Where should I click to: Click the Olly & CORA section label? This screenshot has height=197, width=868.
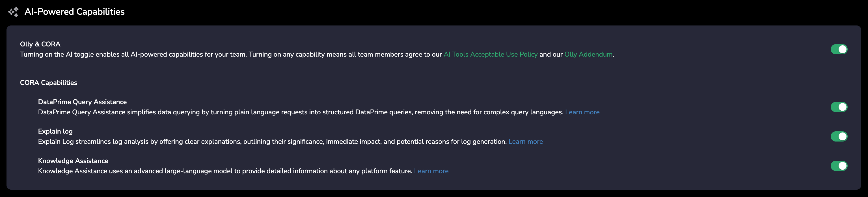40,44
